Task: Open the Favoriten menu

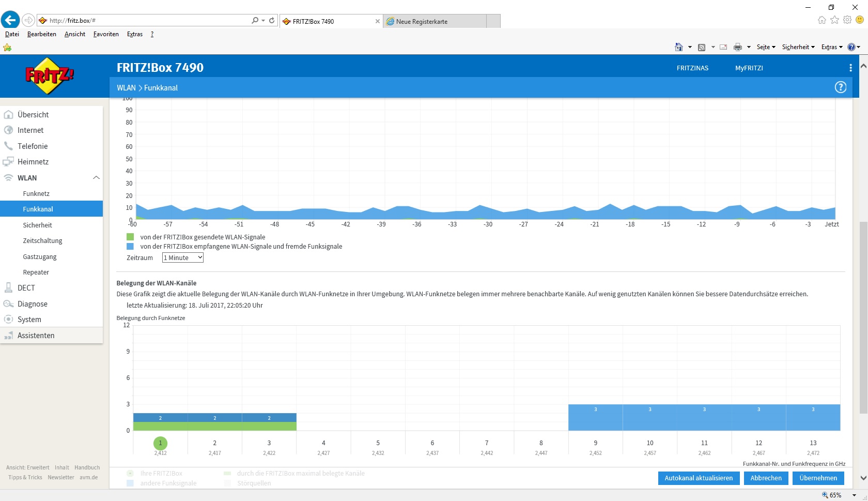Action: pos(106,34)
